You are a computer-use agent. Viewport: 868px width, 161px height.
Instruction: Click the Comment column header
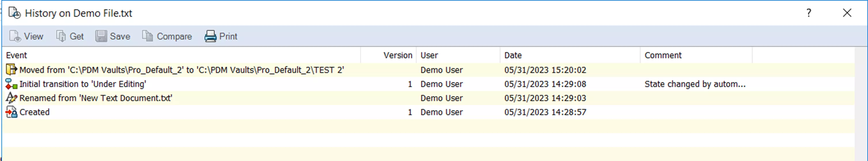[x=663, y=55]
